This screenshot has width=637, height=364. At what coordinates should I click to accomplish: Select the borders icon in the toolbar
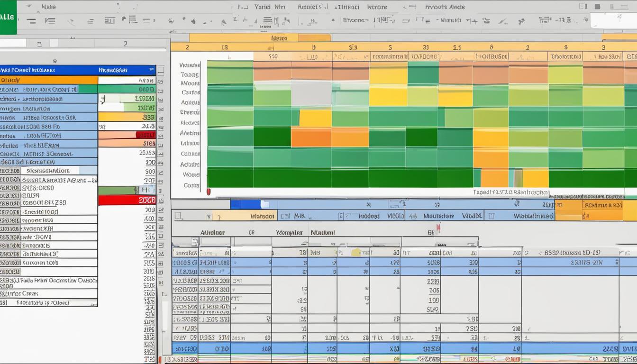coord(109,20)
